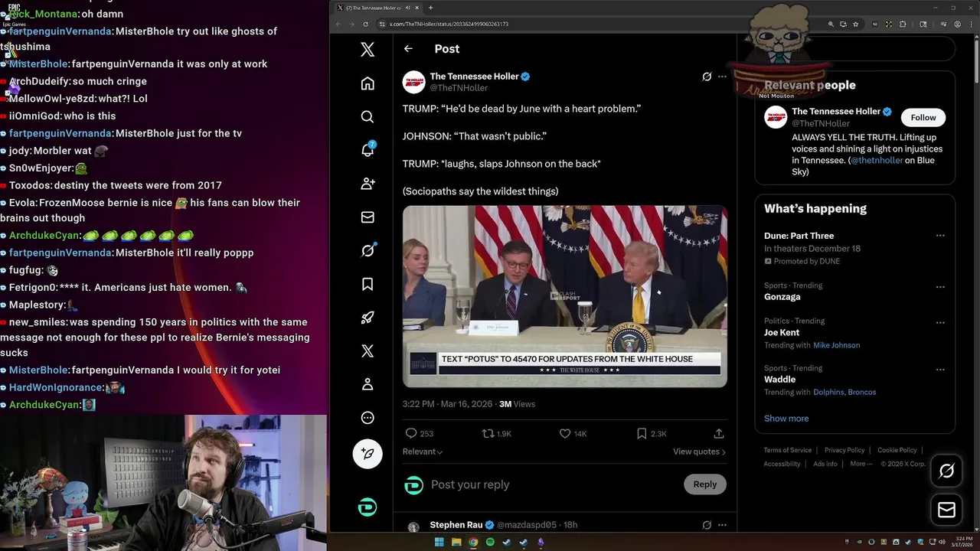980x551 pixels.
Task: Open Chrome zoom magnifier in address bar
Action: 831,24
